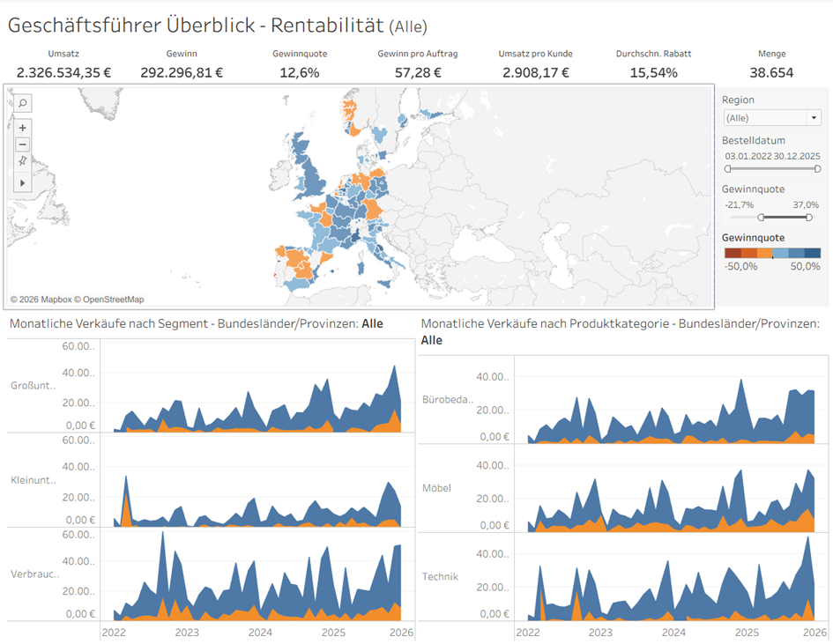Open the Region dropdown filter
The image size is (833, 644).
click(x=770, y=118)
